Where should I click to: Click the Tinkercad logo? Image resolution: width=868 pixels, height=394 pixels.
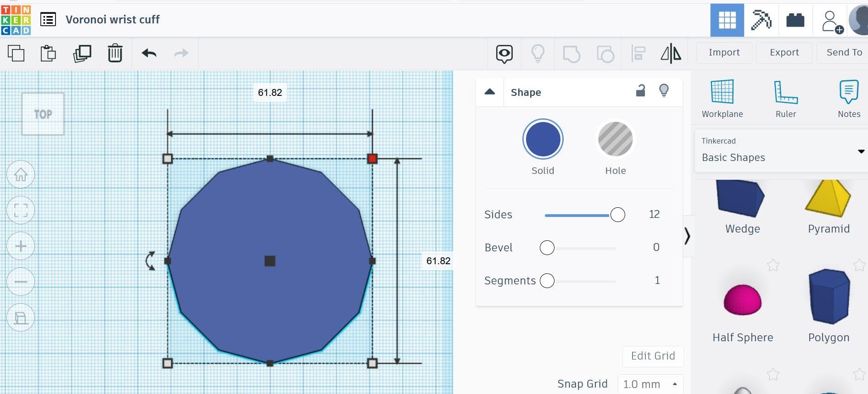[16, 20]
